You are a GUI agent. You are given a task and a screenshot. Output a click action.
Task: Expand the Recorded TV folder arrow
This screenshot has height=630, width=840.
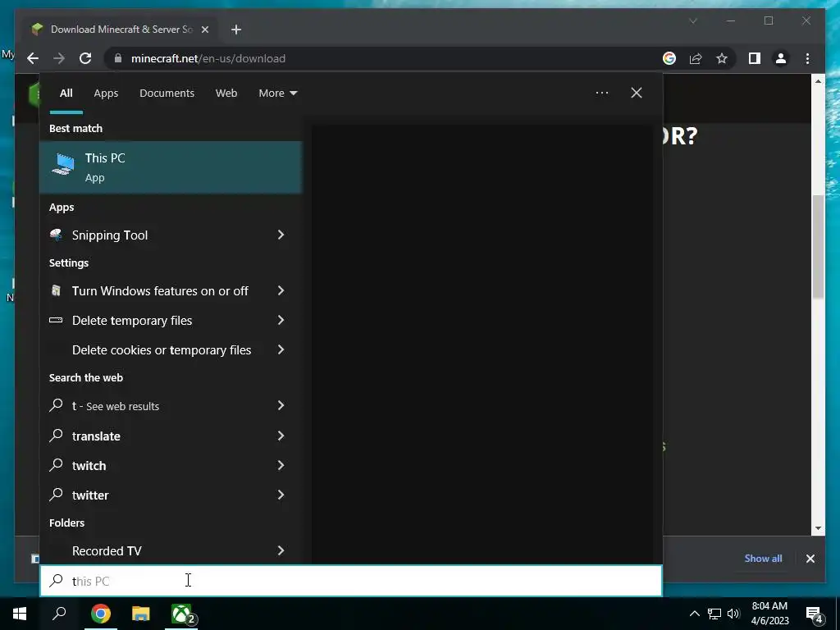pyautogui.click(x=281, y=550)
